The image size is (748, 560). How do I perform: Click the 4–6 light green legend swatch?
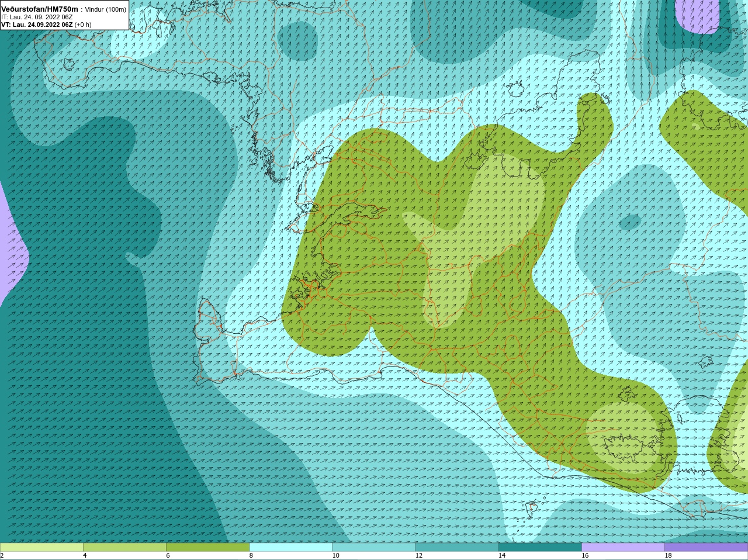click(x=124, y=547)
